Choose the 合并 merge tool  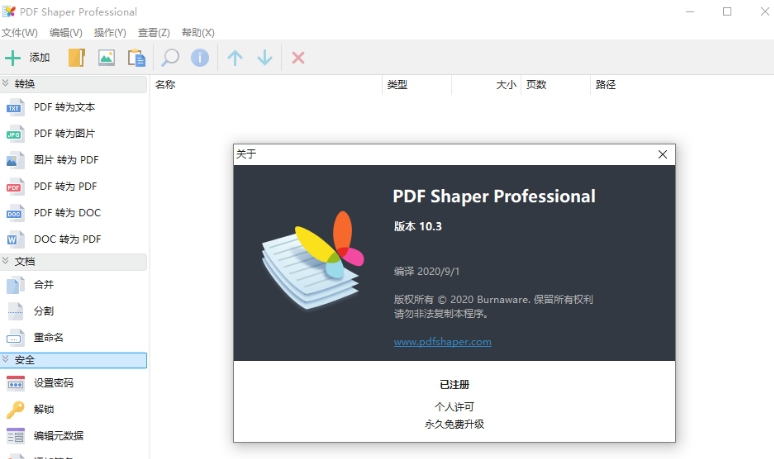pos(44,285)
